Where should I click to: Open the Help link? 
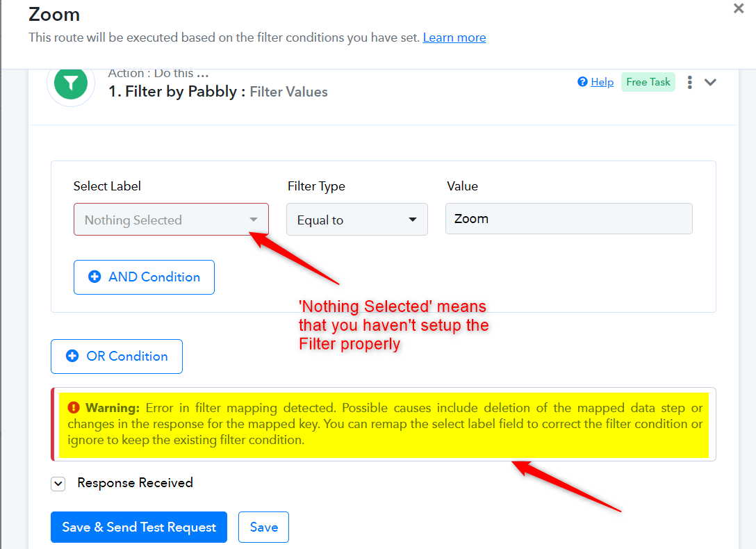click(x=602, y=82)
